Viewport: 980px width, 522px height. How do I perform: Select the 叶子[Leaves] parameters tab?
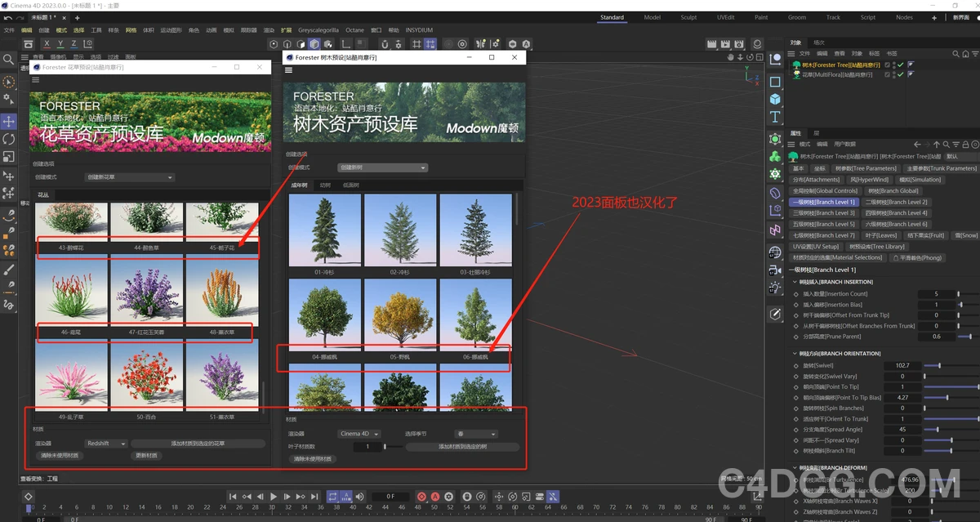[x=881, y=235]
